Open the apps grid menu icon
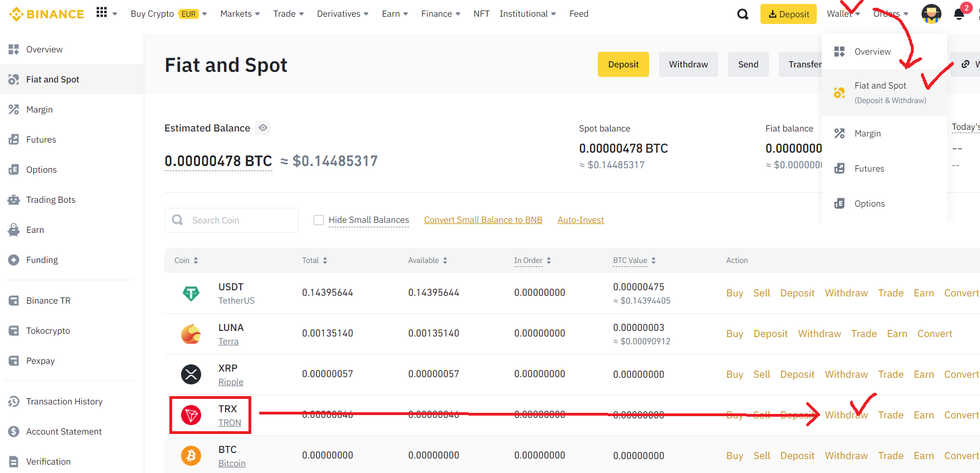This screenshot has height=473, width=980. tap(101, 12)
